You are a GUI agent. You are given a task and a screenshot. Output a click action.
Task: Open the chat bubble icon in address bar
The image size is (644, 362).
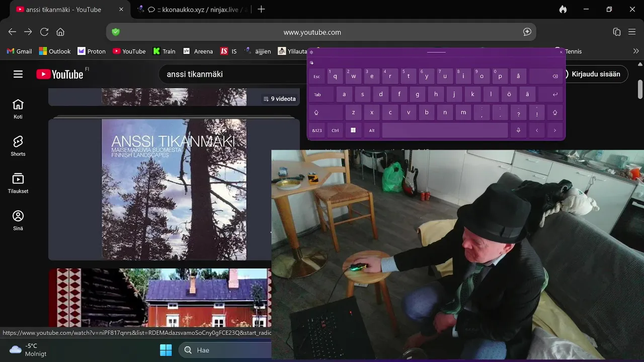click(x=527, y=32)
